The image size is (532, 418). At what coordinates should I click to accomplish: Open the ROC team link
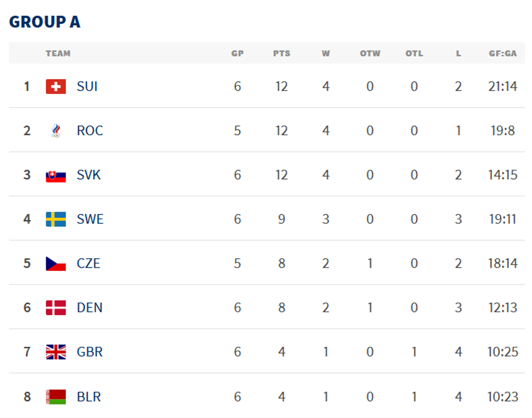90,130
